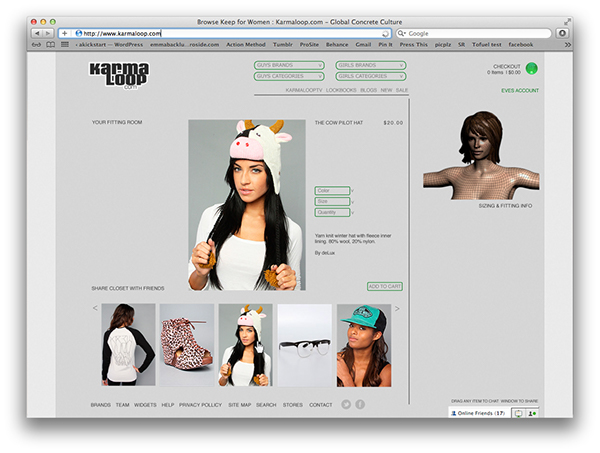600x453 pixels.
Task: Click Share Closet With Friends
Action: point(128,288)
